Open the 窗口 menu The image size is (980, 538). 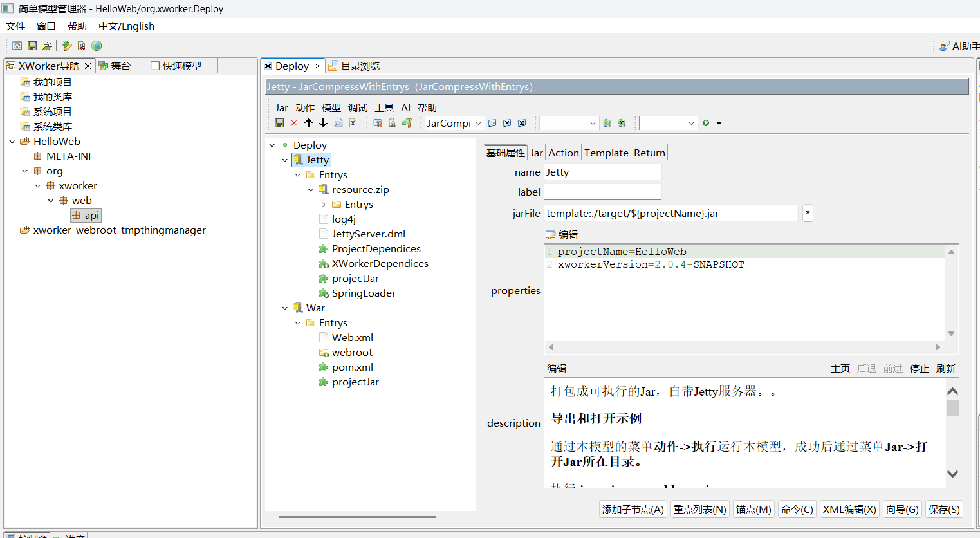[46, 26]
